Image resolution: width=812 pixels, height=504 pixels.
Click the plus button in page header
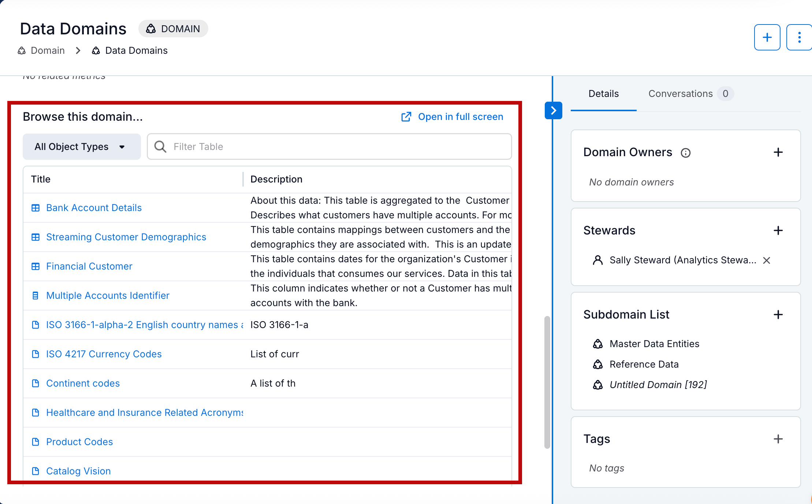(767, 37)
